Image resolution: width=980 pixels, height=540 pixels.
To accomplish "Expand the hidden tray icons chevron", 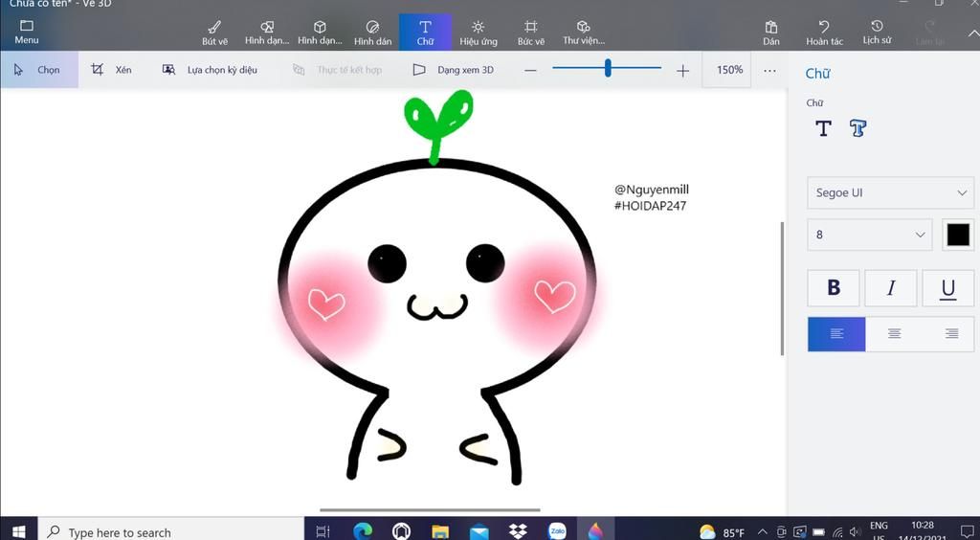I will pos(763,532).
